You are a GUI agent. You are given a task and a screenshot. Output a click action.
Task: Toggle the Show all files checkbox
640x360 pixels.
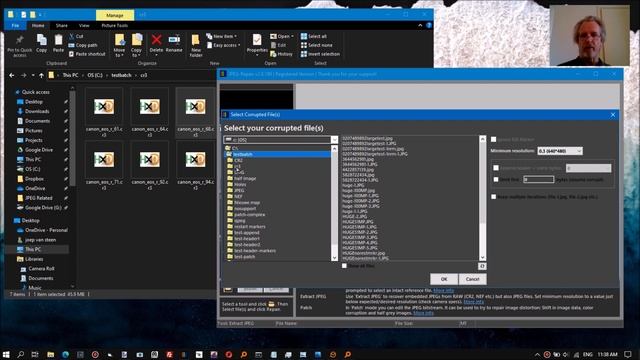(x=344, y=266)
